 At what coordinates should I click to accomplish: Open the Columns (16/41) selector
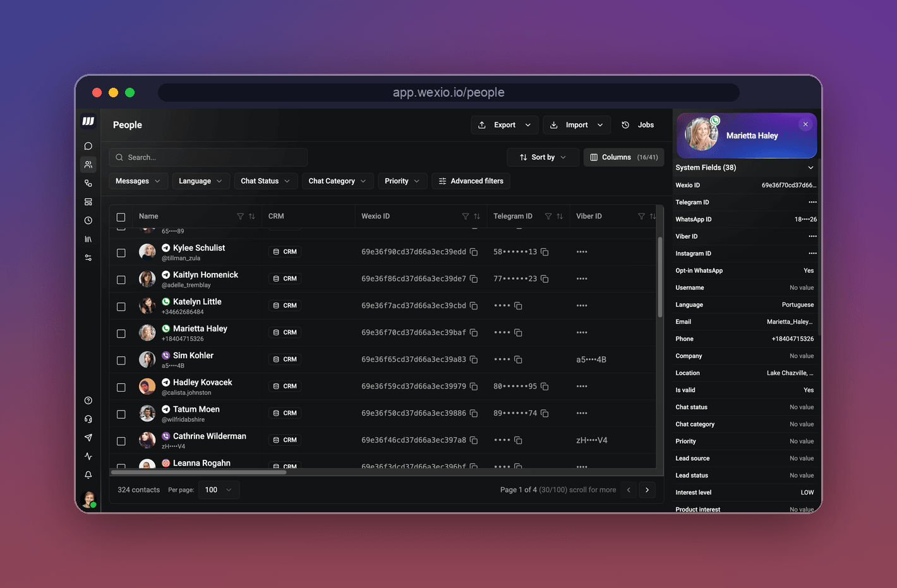click(623, 157)
